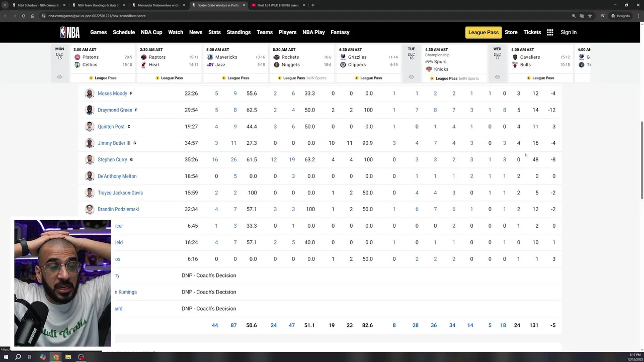This screenshot has height=362, width=644.
Task: Click the eye icon under MON DEC 15
Action: click(x=59, y=77)
